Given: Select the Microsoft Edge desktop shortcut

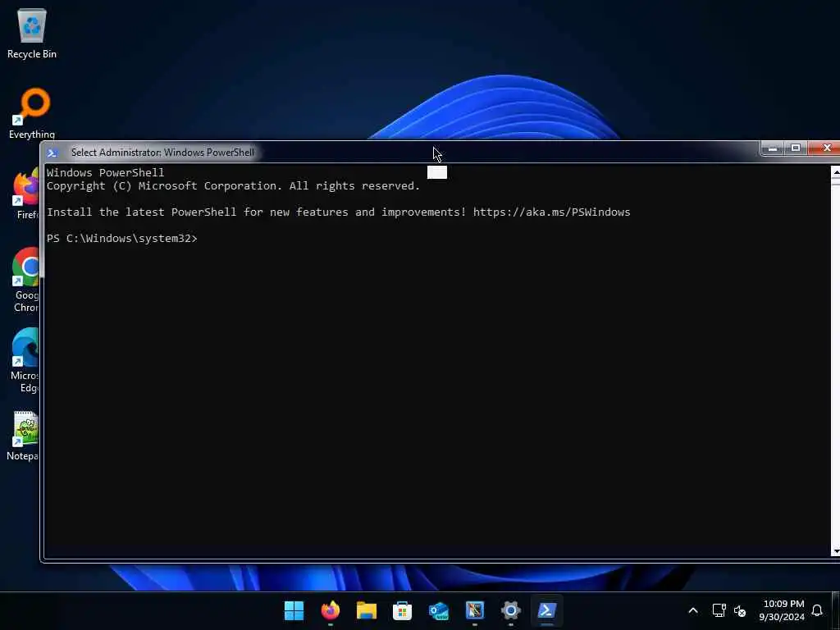Looking at the screenshot, I should pos(25,360).
